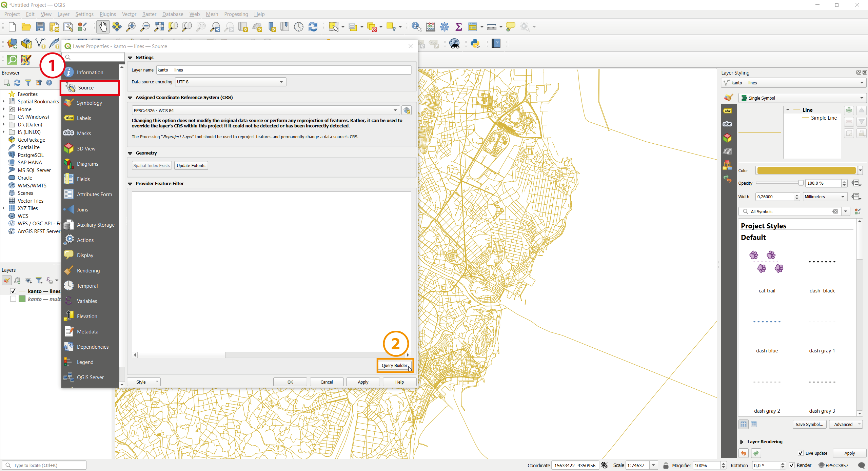The width and height of the screenshot is (868, 471).
Task: Click the Query Builder button
Action: coord(394,366)
